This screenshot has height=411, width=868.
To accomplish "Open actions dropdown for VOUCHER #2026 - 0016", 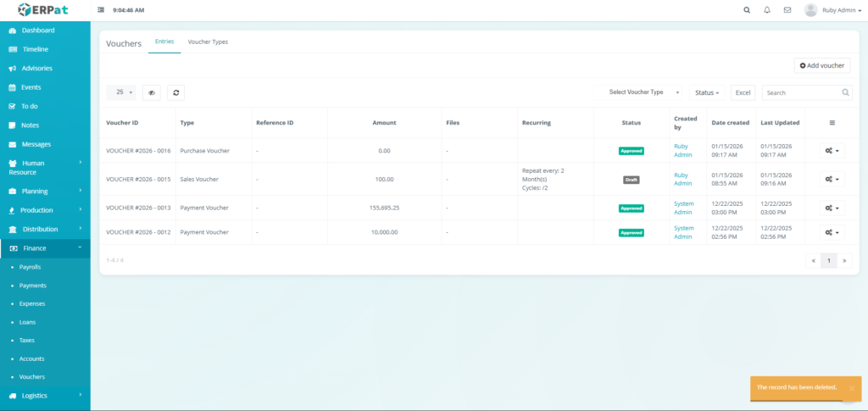I will (x=832, y=151).
